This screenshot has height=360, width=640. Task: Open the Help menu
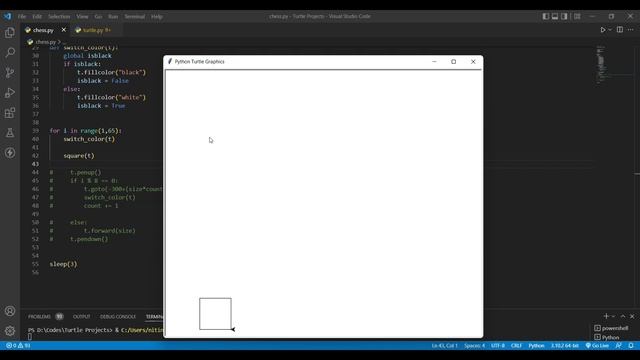point(157,17)
